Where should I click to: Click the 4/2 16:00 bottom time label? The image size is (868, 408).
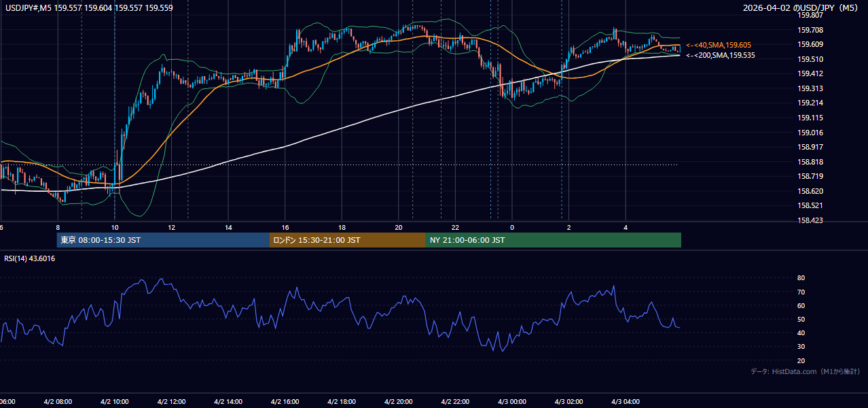coord(285,402)
